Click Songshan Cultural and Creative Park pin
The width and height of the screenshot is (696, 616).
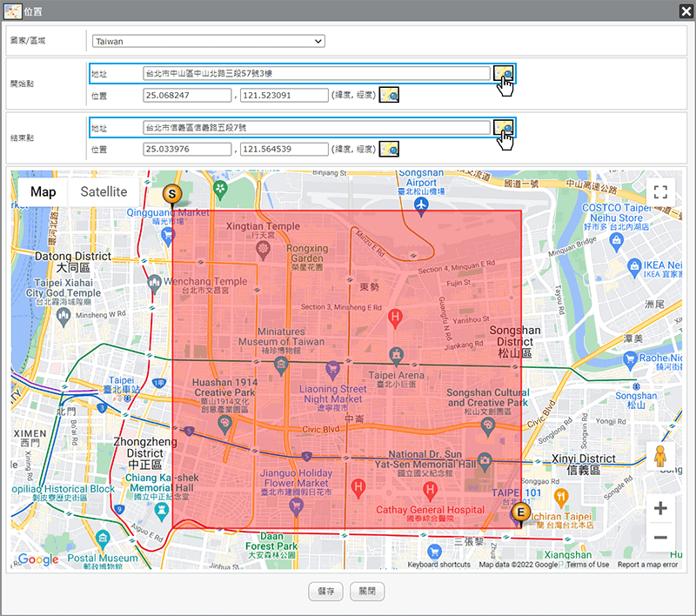488,427
